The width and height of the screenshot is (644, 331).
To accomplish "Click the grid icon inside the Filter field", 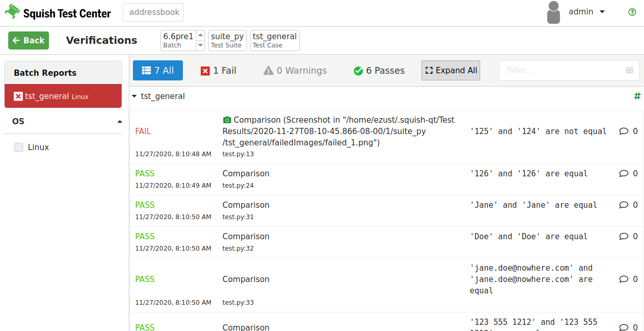I will 629,70.
